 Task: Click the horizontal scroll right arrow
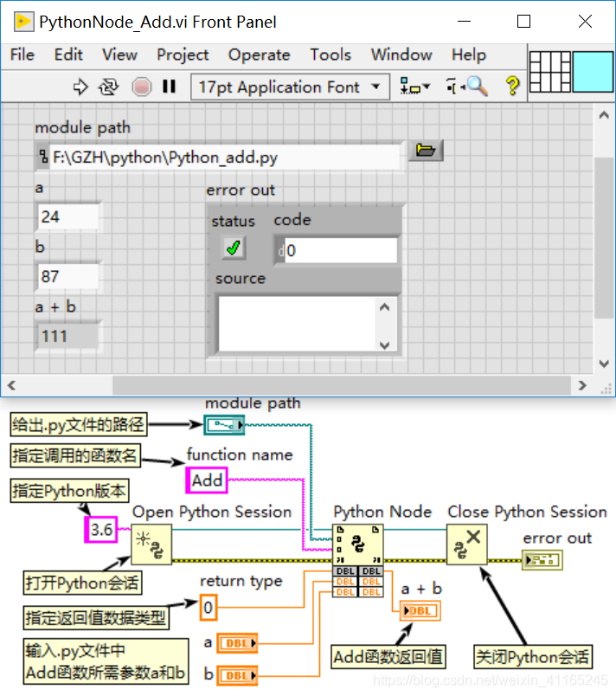[582, 385]
